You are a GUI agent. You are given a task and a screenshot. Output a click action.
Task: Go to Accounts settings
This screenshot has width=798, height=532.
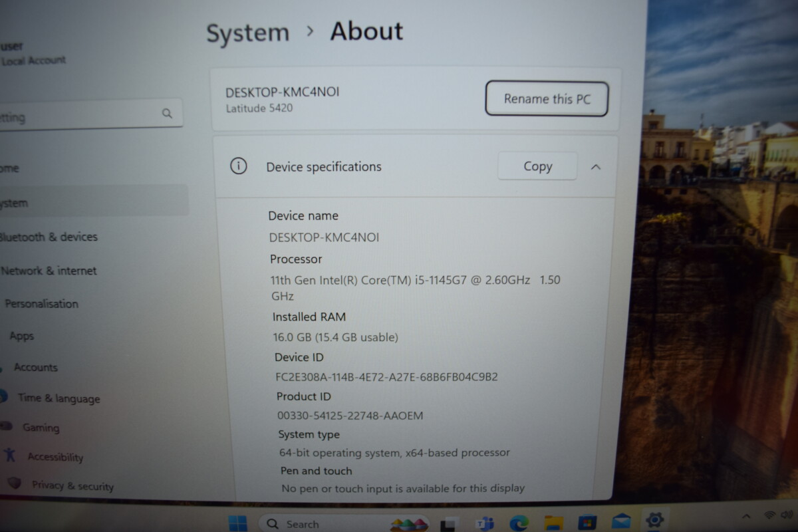click(x=36, y=367)
